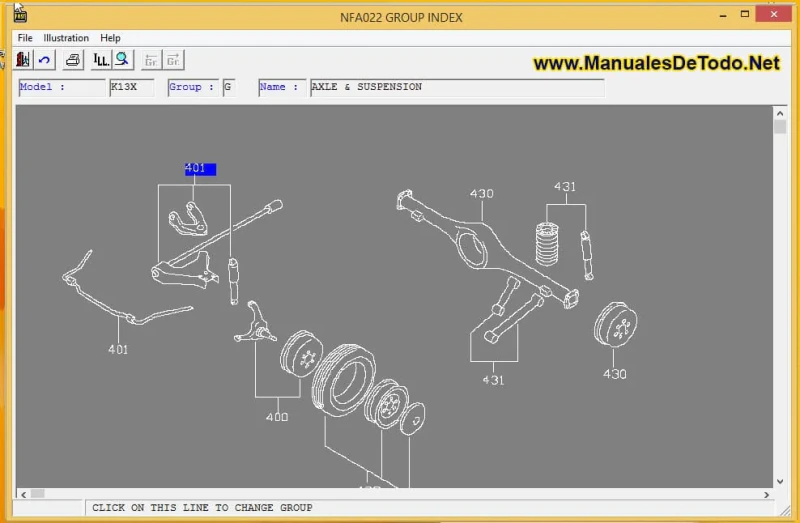Click the Name field AXLE & SUSPENSION

coord(456,87)
